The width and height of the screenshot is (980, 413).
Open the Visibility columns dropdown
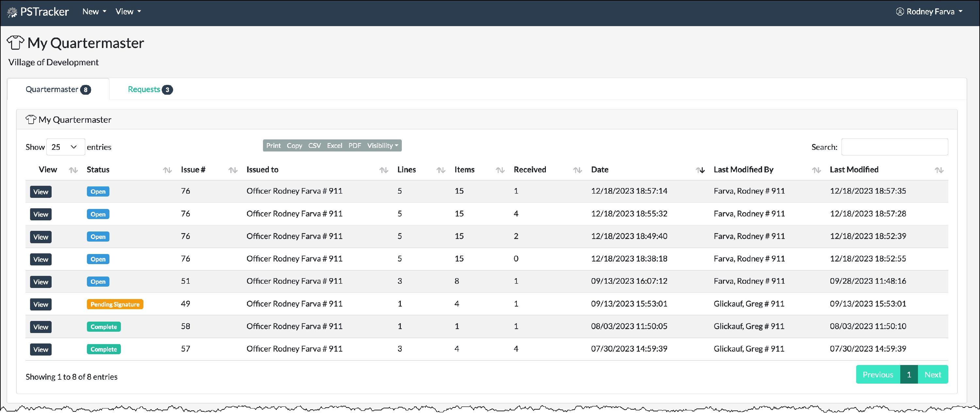tap(382, 146)
